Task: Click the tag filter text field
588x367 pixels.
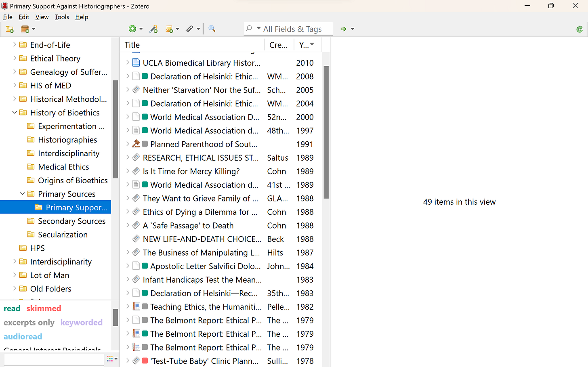Action: (54, 359)
